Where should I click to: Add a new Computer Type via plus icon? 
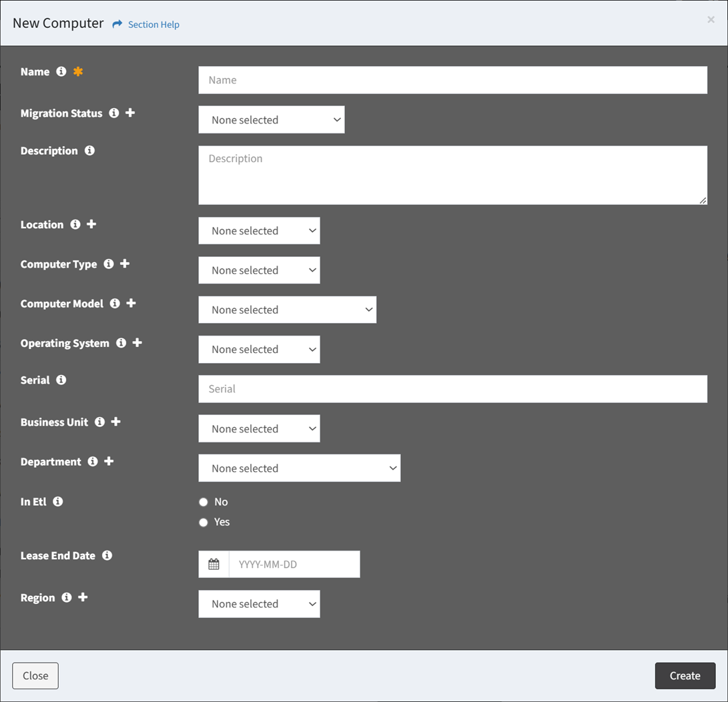pos(125,264)
